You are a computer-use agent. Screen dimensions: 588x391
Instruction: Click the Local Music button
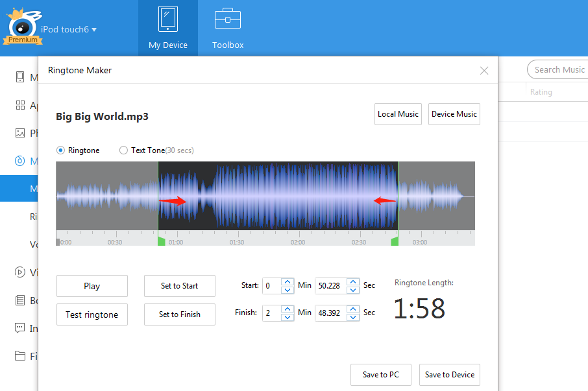pyautogui.click(x=398, y=114)
